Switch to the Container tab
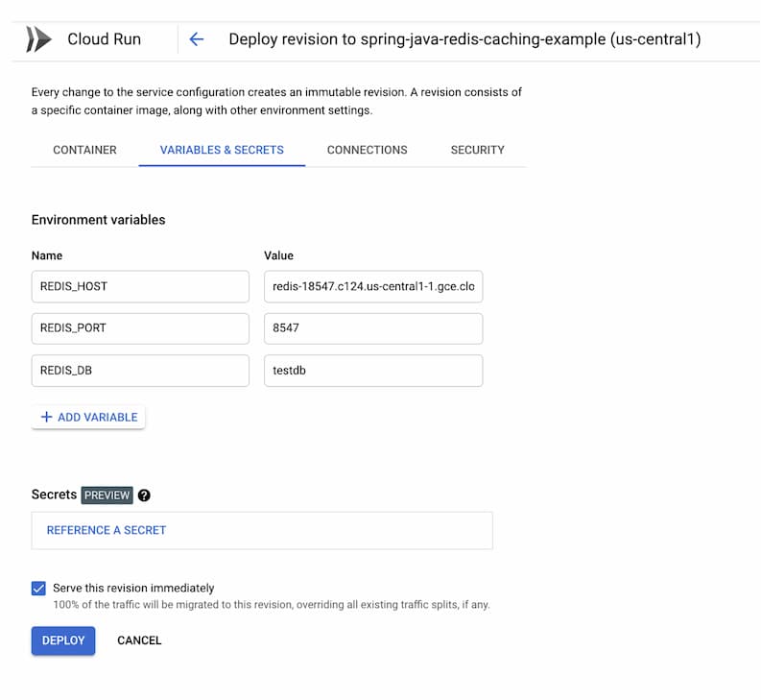This screenshot has height=700, width=761. click(x=85, y=150)
